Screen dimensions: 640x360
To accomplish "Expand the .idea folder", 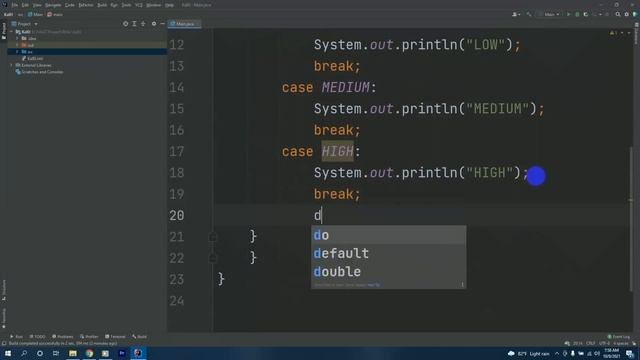I will [18, 38].
